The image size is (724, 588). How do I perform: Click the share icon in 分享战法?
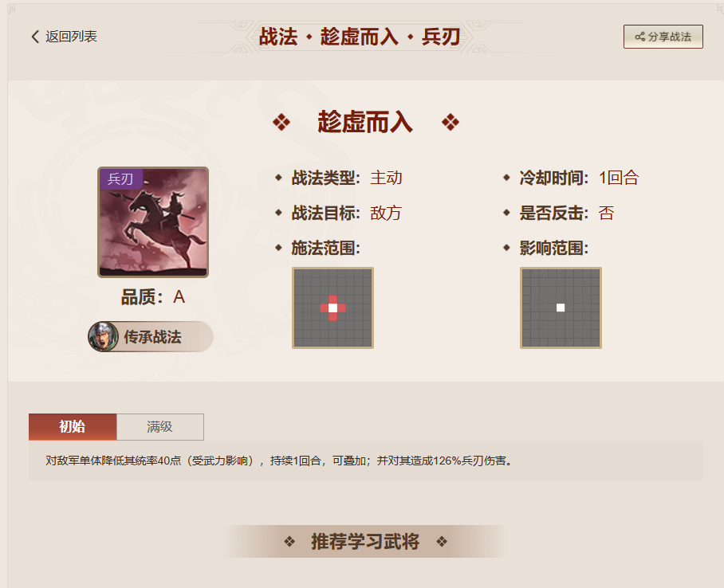coord(640,37)
